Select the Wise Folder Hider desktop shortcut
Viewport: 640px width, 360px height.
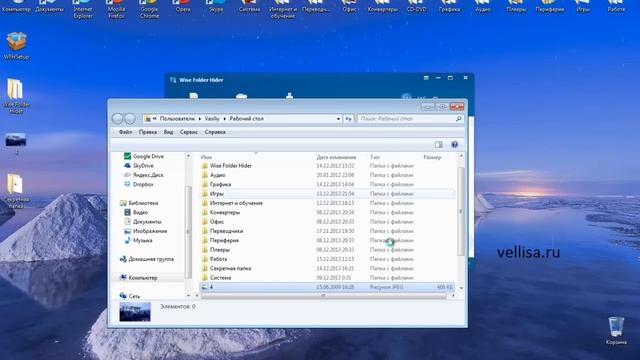pos(16,96)
